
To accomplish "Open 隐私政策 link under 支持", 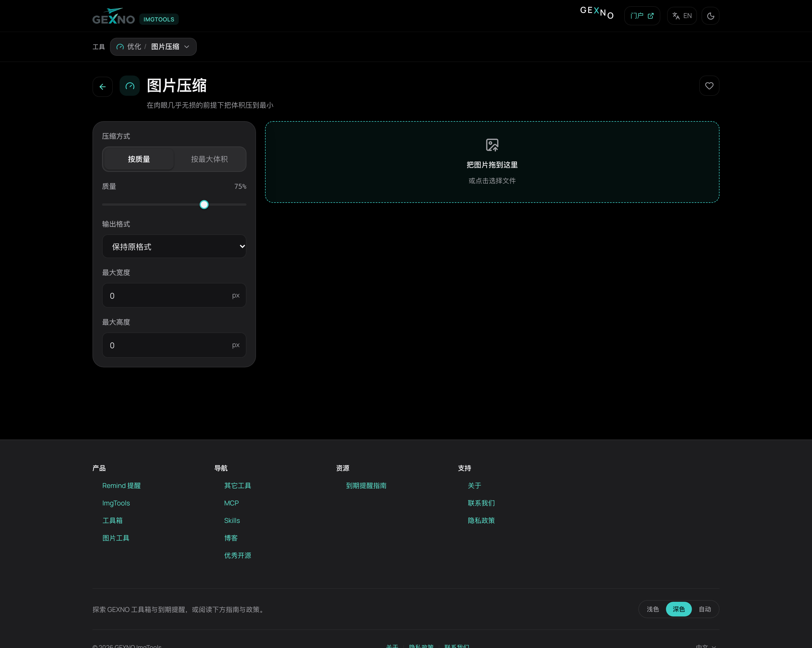I will coord(481,520).
